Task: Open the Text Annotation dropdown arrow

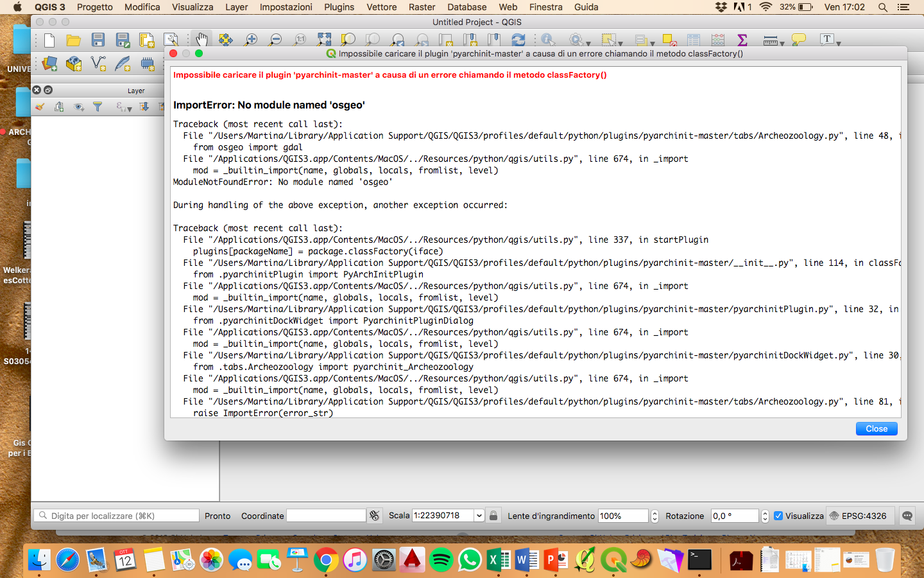Action: tap(837, 43)
